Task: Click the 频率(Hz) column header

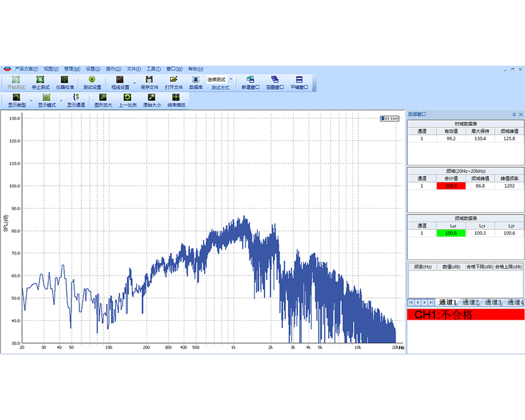Action: 423,267
